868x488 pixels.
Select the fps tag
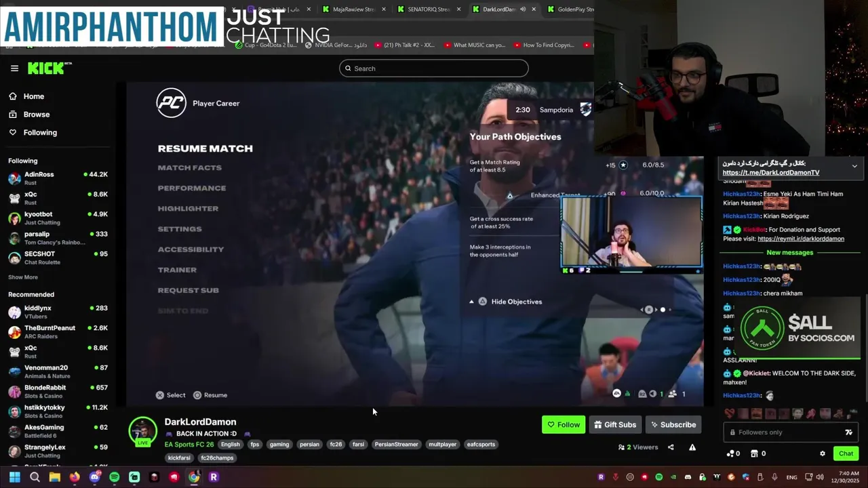tap(254, 445)
